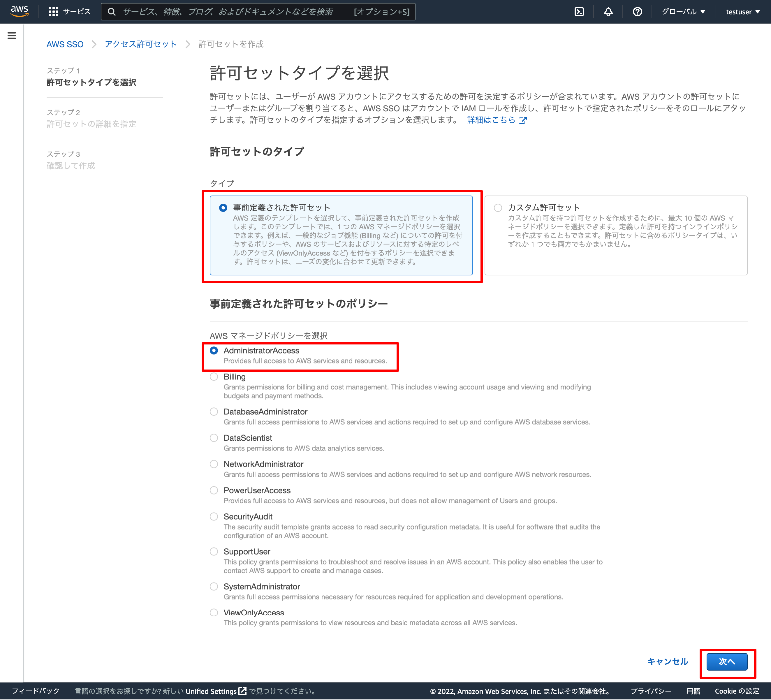Select カスタム許可セット radio option
Image resolution: width=771 pixels, height=700 pixels.
tap(498, 208)
